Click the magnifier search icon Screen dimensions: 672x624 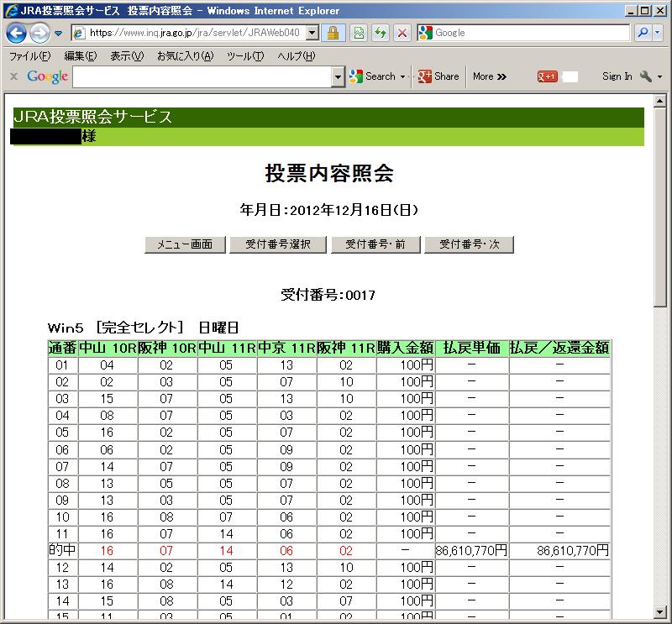[643, 33]
